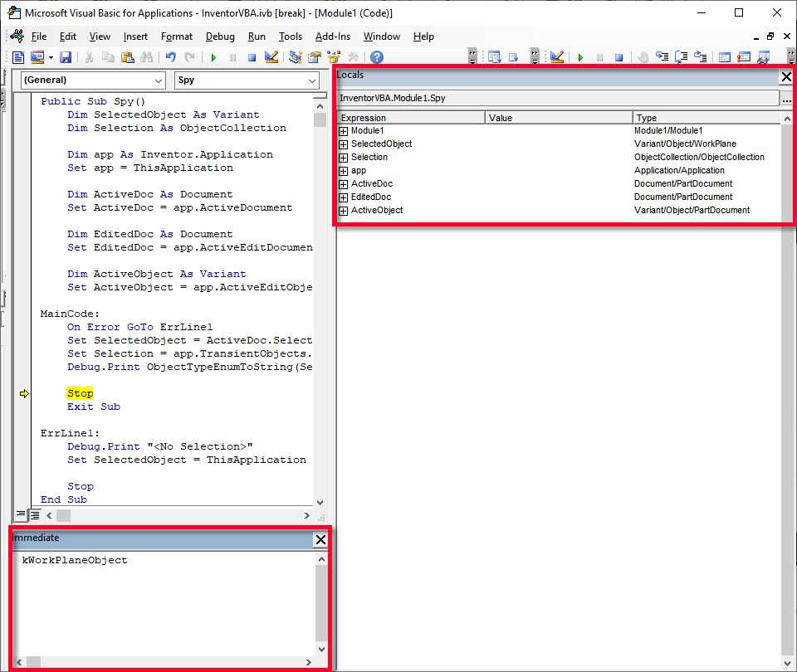Image resolution: width=797 pixels, height=672 pixels.
Task: Expand the app variable in Locals
Action: click(343, 171)
